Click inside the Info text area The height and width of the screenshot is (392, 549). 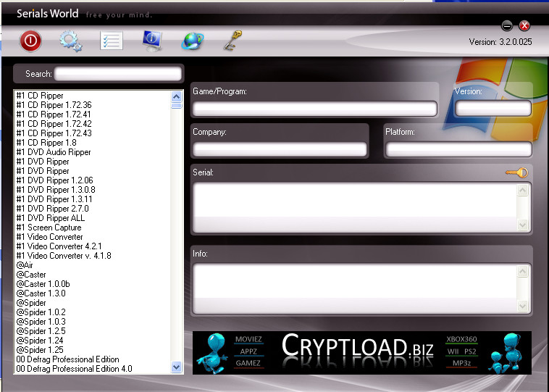point(354,288)
